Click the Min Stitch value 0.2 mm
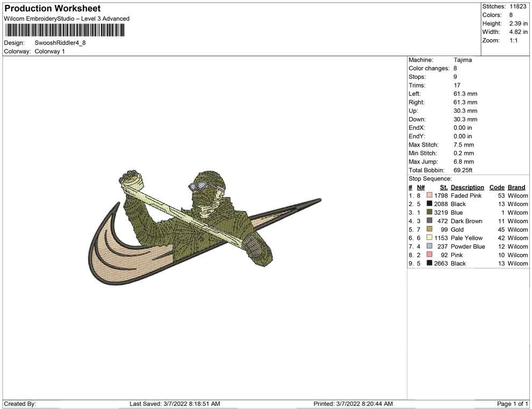This screenshot has width=532, height=409. tap(464, 153)
